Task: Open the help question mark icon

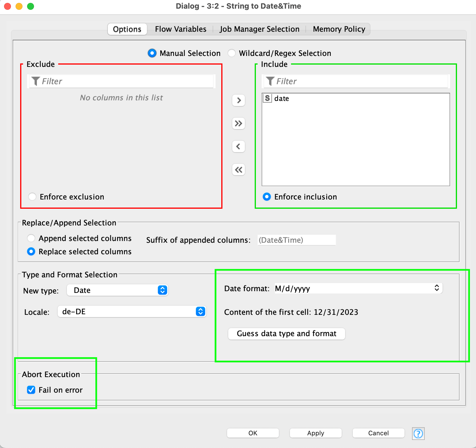Action: point(418,433)
